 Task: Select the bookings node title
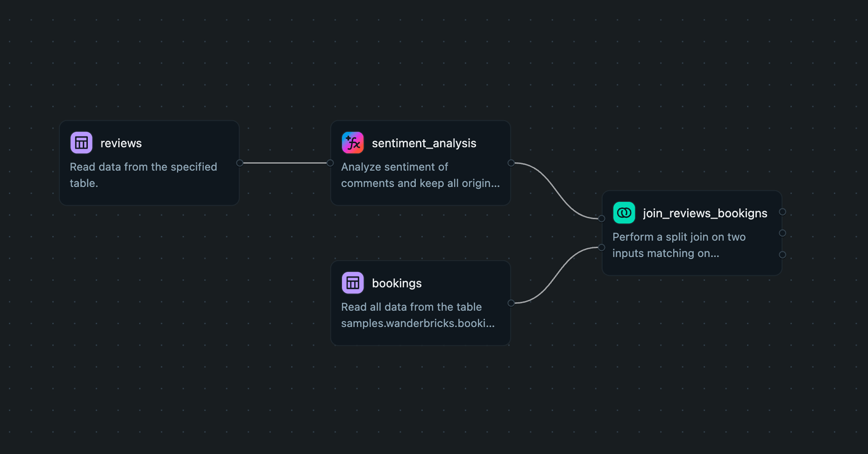[397, 283]
